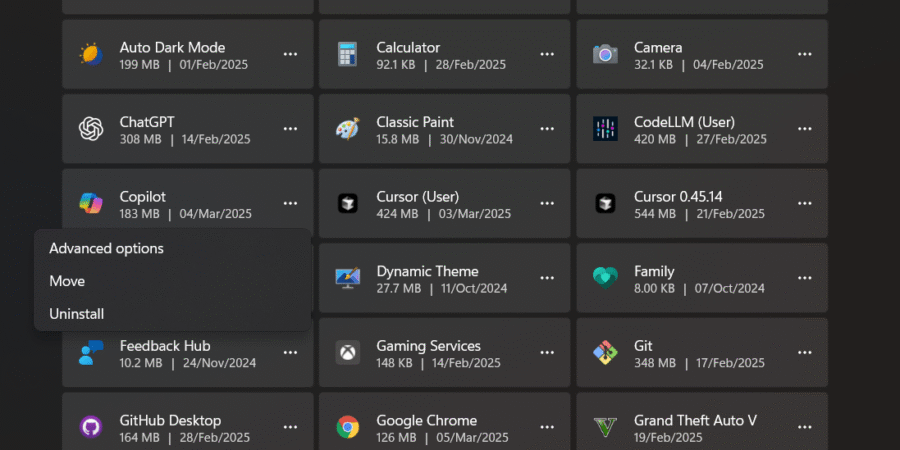Click the 32.1 KB size of Camera

point(653,65)
